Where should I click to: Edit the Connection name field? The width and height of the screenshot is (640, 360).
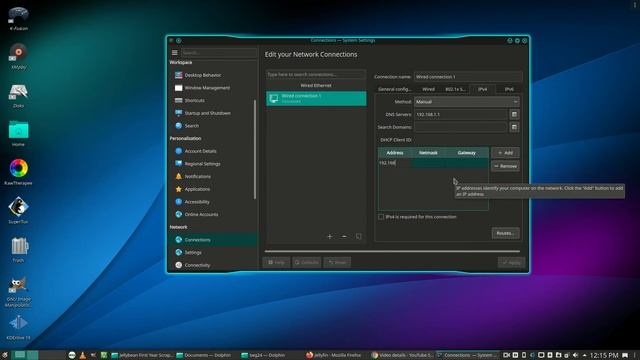pos(468,77)
